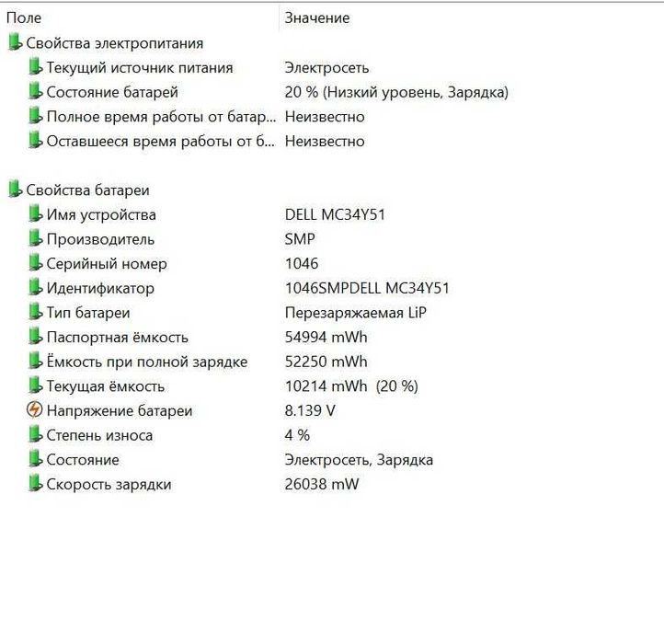Click lightning icon beside Напряжение батареи
The image size is (664, 644).
35,410
